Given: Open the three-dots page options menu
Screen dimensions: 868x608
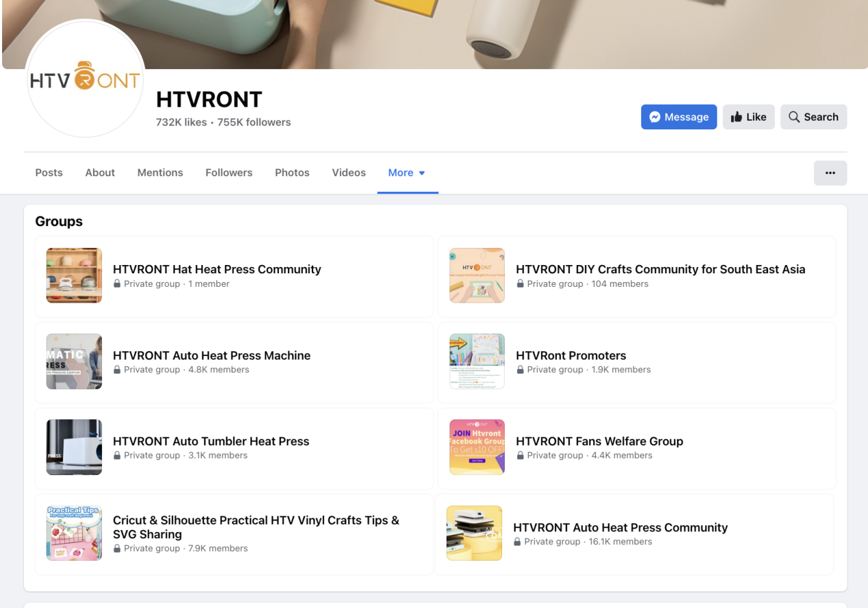Looking at the screenshot, I should pos(830,173).
